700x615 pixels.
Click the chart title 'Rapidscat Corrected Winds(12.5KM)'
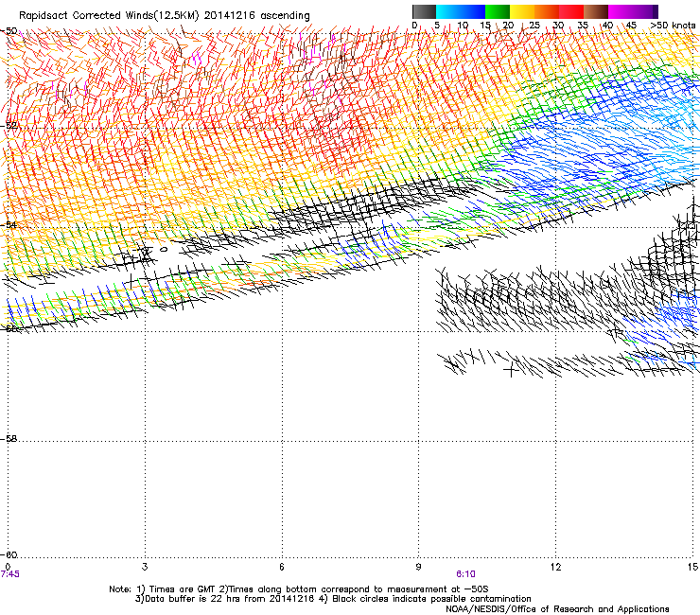point(109,16)
